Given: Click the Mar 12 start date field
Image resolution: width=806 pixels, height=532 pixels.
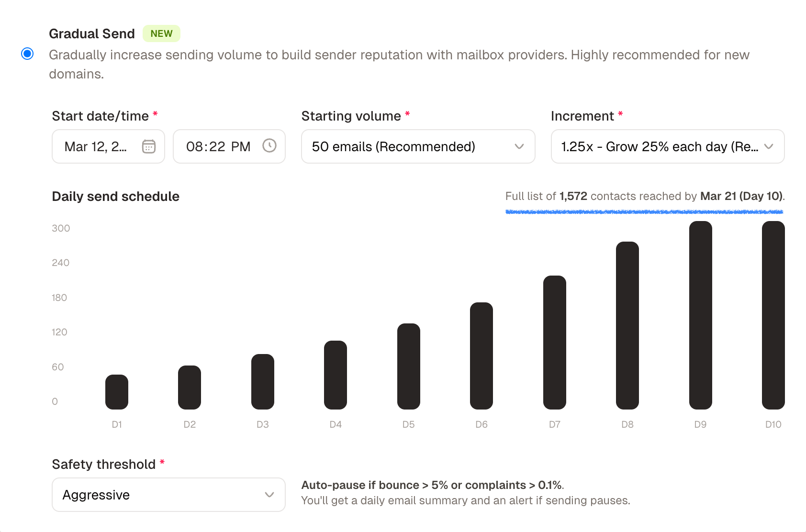Looking at the screenshot, I should click(x=96, y=146).
